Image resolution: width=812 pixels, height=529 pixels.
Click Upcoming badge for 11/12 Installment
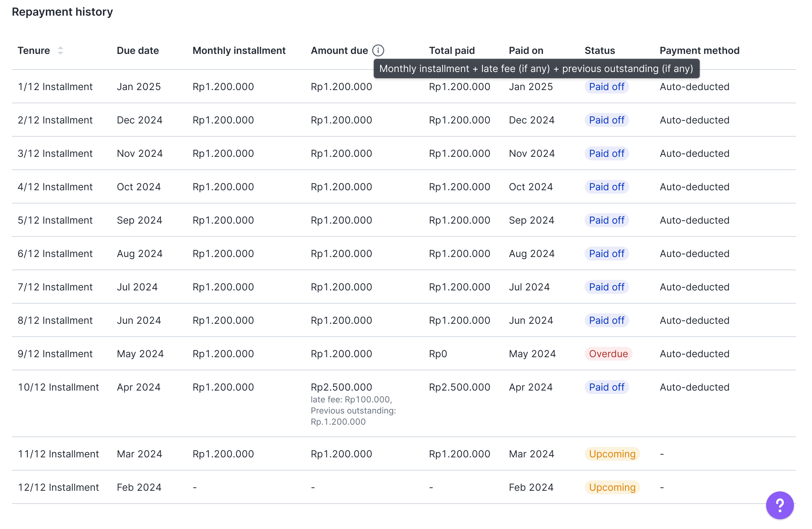coord(612,454)
